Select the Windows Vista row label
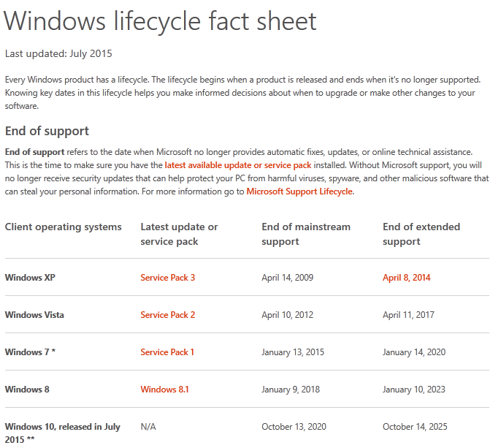 coord(34,315)
